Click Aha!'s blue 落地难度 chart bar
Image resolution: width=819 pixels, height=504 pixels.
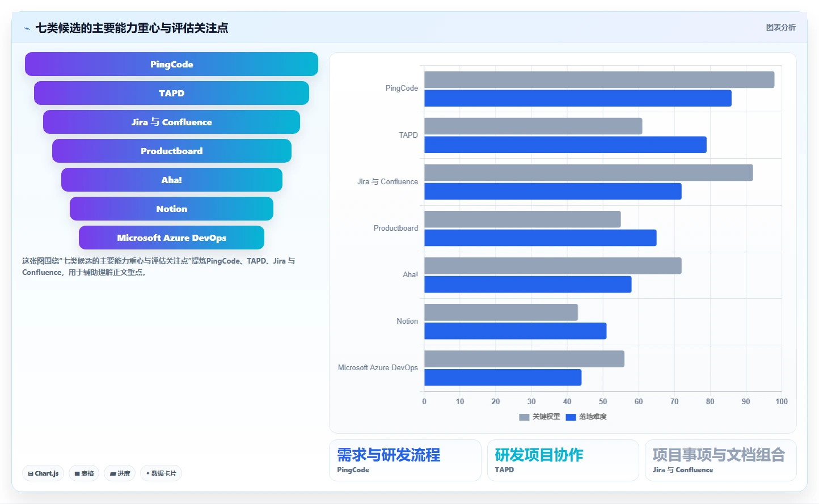527,284
